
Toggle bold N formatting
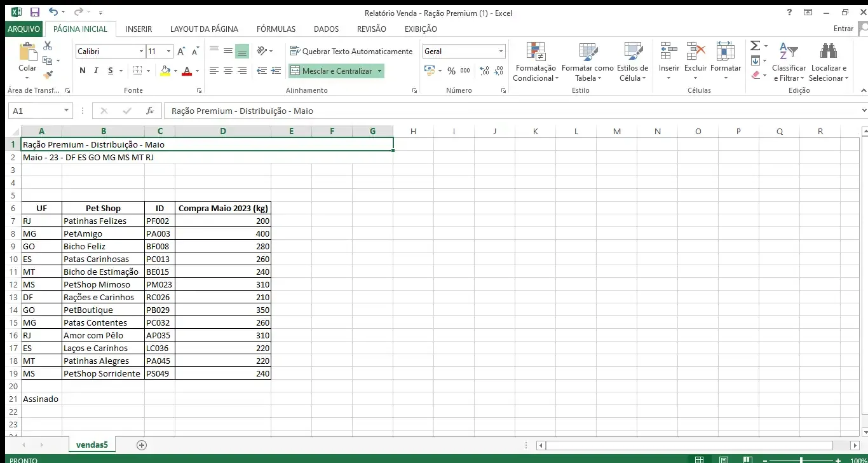(x=83, y=71)
